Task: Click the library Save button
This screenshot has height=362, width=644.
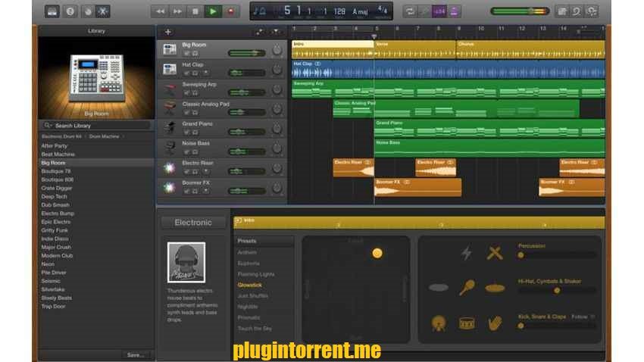Action: point(136,354)
